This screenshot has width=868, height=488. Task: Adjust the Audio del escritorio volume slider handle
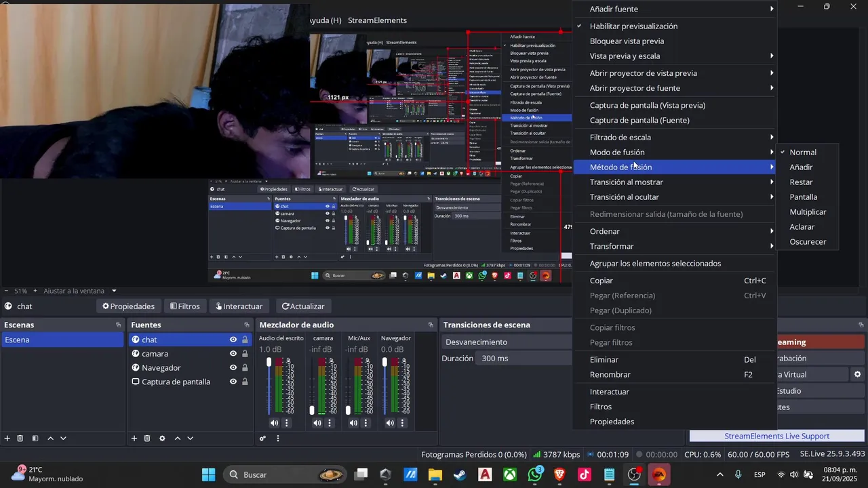click(269, 363)
